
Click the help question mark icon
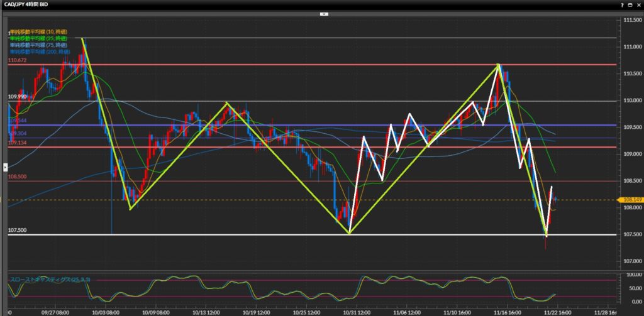click(623, 4)
